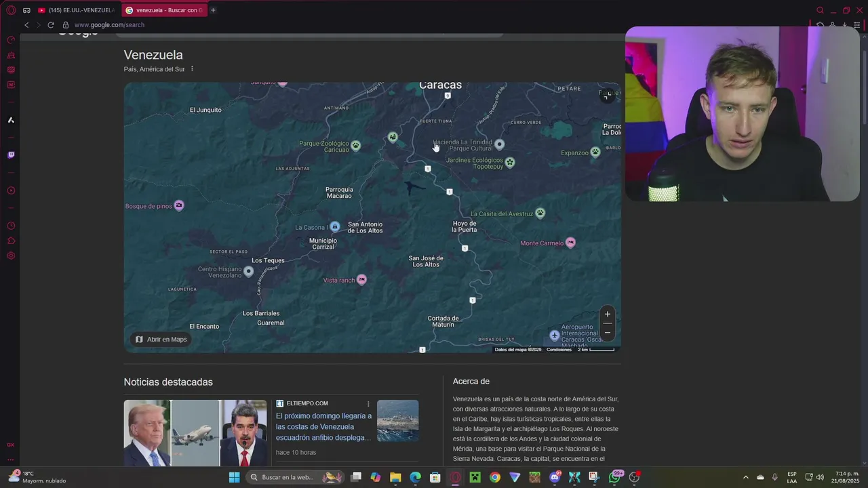Reload the page with the refresh icon
Viewport: 868px width, 488px height.
point(50,25)
